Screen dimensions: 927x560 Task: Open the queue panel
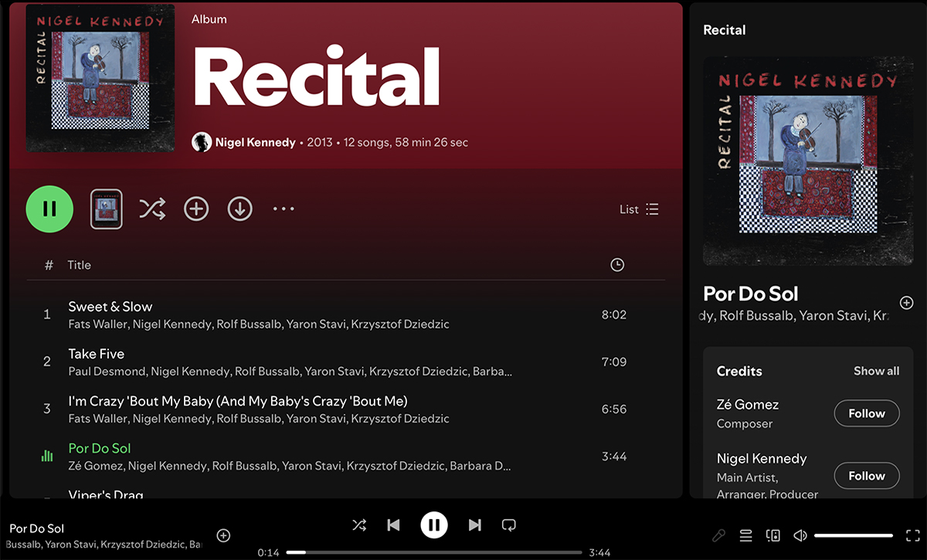745,535
